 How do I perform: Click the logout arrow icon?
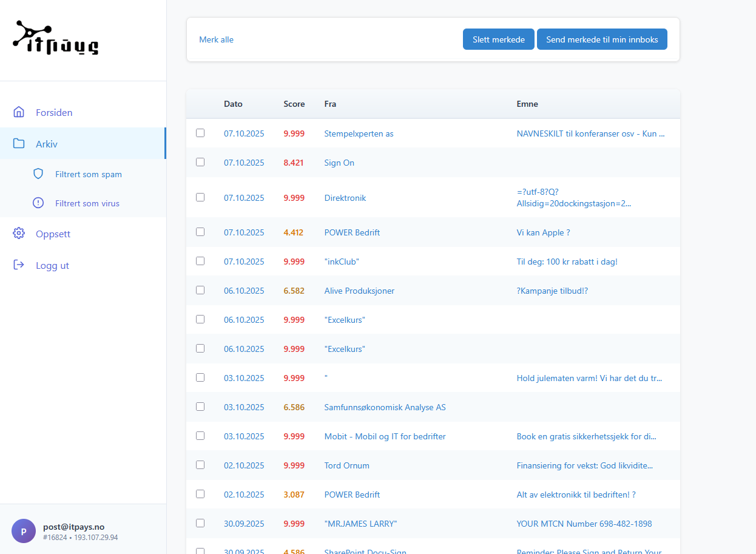point(19,265)
